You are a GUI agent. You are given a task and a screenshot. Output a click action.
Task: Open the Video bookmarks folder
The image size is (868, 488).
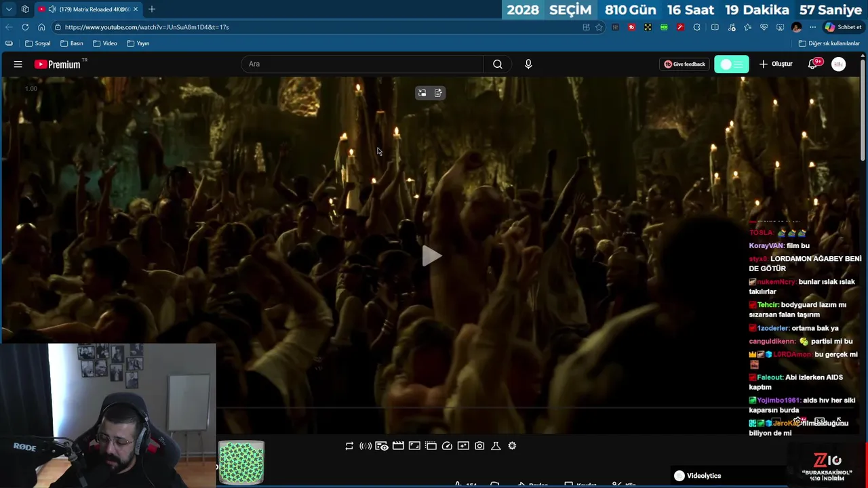105,43
